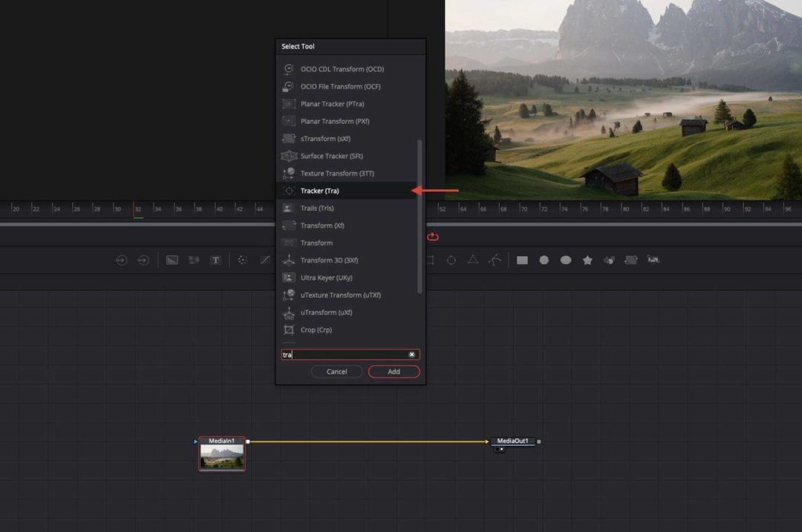Click inside the tool search field
Screen dimensions: 802x532
coord(342,355)
